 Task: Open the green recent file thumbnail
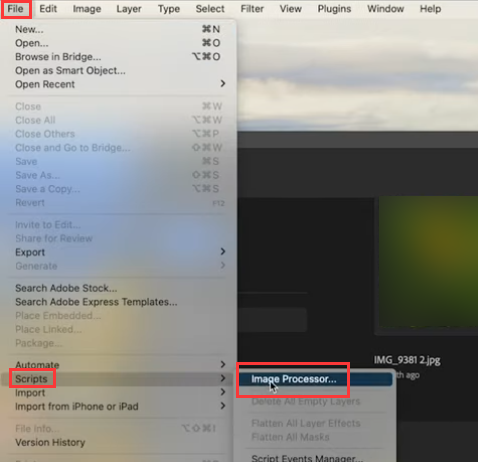428,262
